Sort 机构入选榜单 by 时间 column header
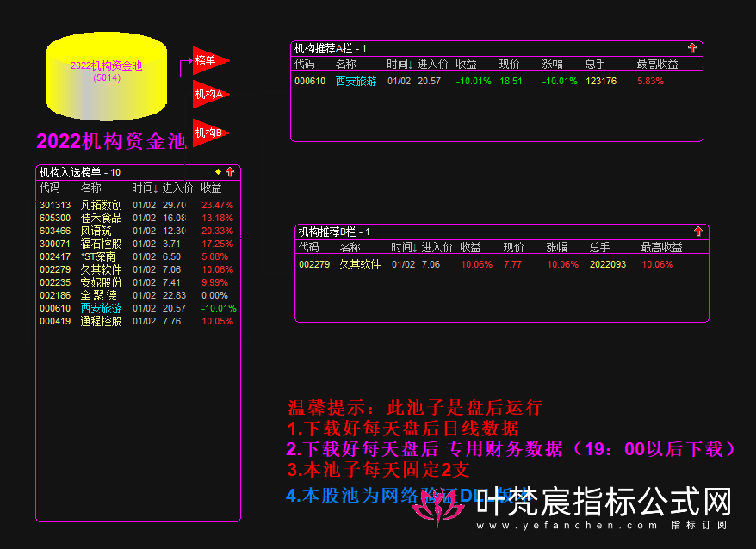The image size is (756, 549). click(145, 188)
